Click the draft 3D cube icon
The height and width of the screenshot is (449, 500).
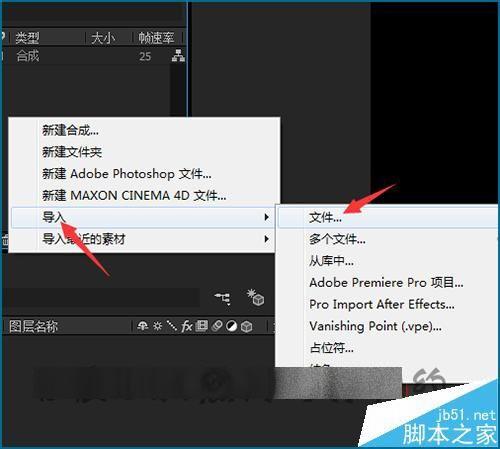click(255, 297)
